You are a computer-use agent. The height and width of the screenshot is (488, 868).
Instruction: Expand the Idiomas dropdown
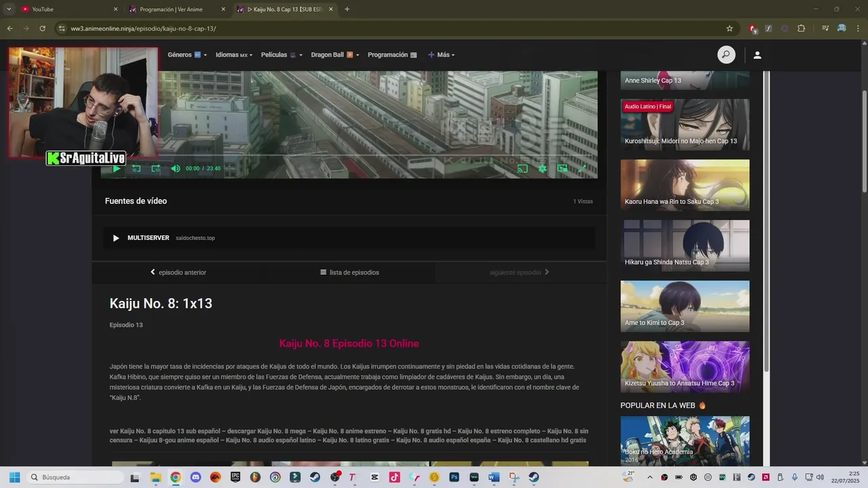[234, 55]
